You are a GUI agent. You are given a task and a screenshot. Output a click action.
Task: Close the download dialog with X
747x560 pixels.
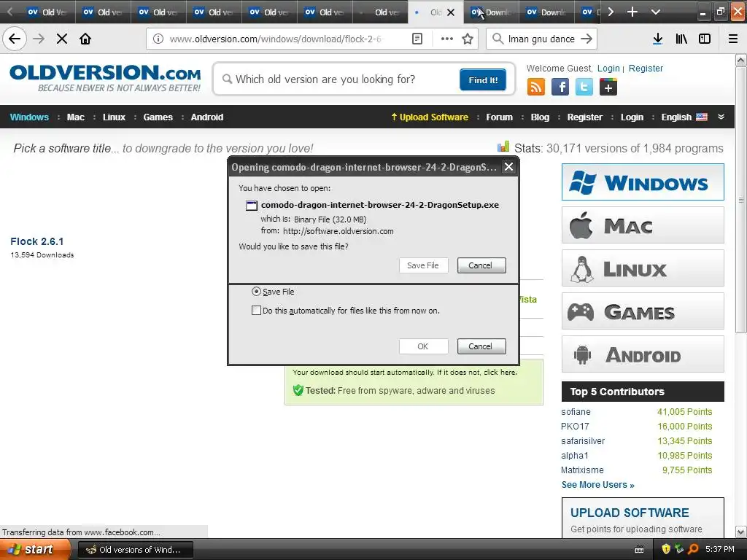(508, 167)
